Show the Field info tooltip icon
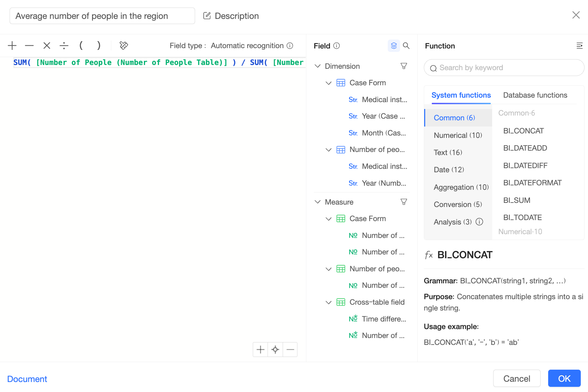588x392 pixels. 337,46
